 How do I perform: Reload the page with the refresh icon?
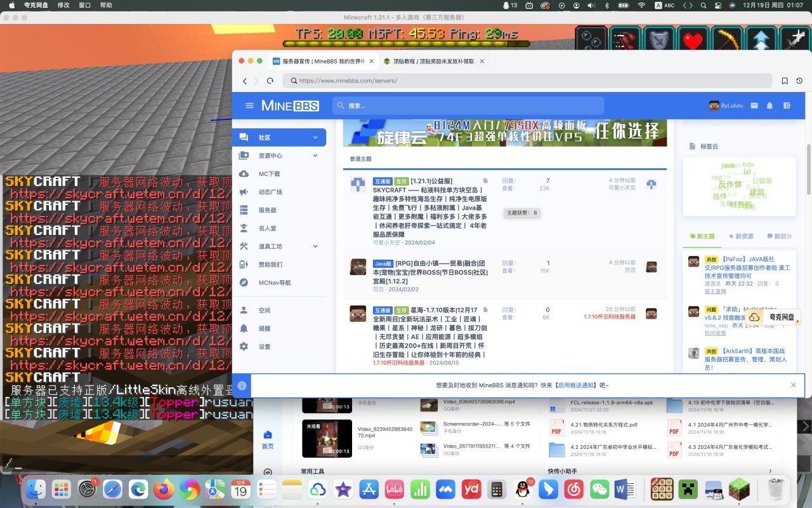(270, 81)
